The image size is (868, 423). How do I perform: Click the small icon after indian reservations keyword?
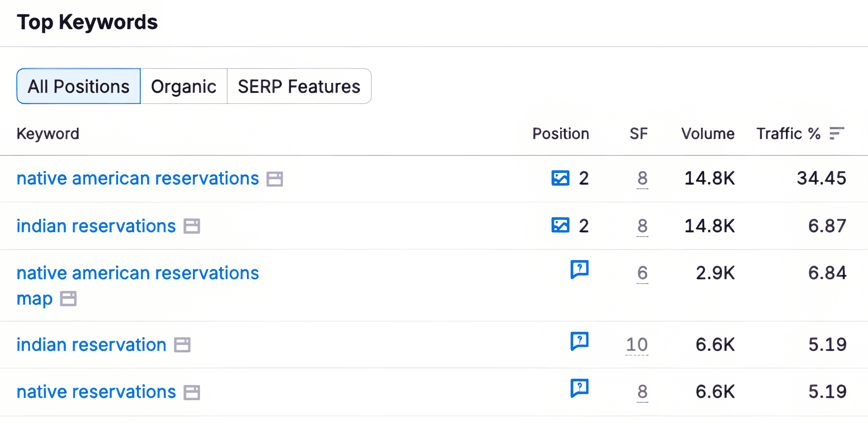coord(191,227)
